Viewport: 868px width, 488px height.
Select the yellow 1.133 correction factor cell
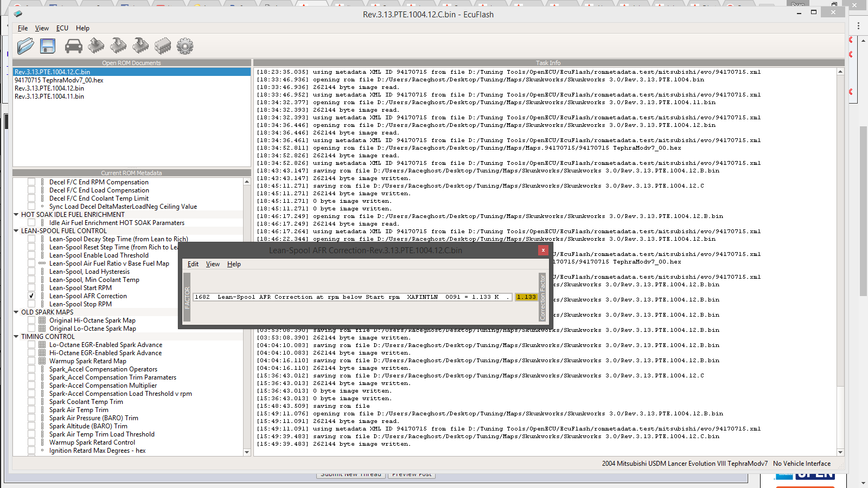526,297
